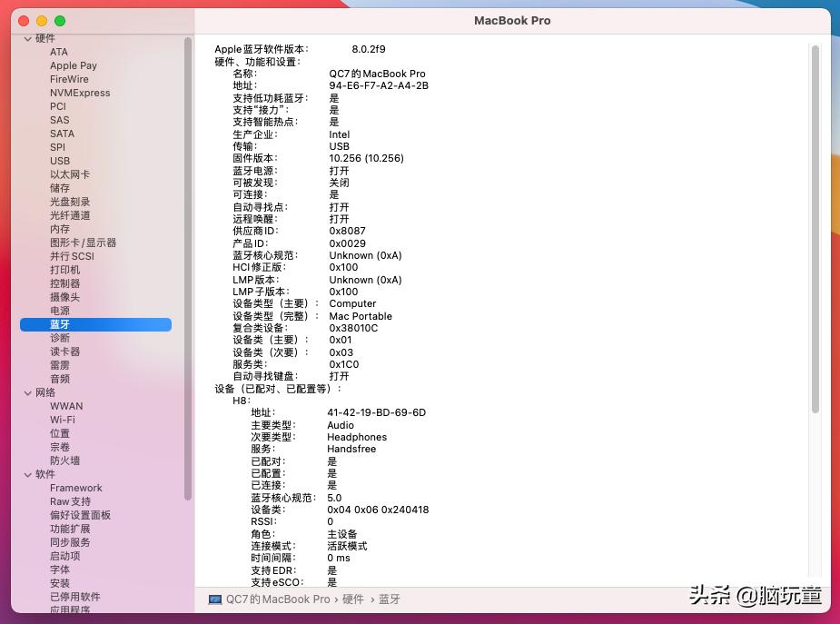Click the computer icon in the bottom breadcrumb
Image resolution: width=840 pixels, height=624 pixels.
tap(215, 599)
